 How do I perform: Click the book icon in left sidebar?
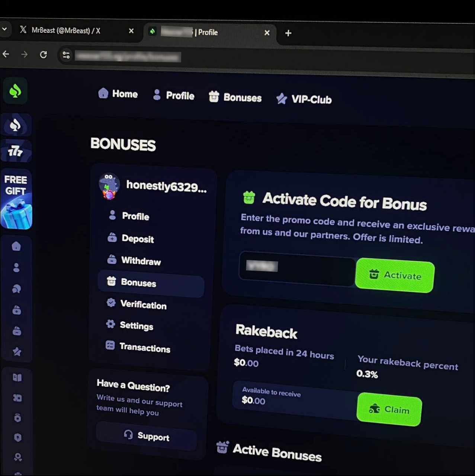pyautogui.click(x=17, y=377)
